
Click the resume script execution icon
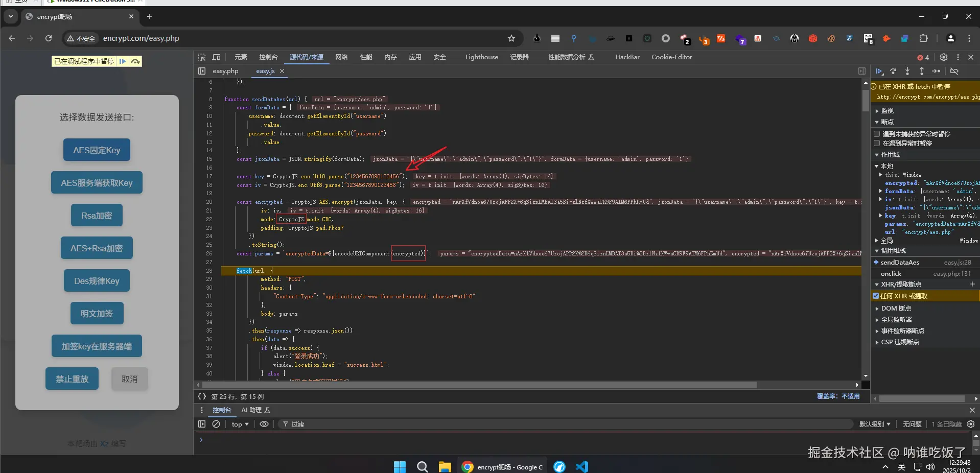[x=879, y=72]
